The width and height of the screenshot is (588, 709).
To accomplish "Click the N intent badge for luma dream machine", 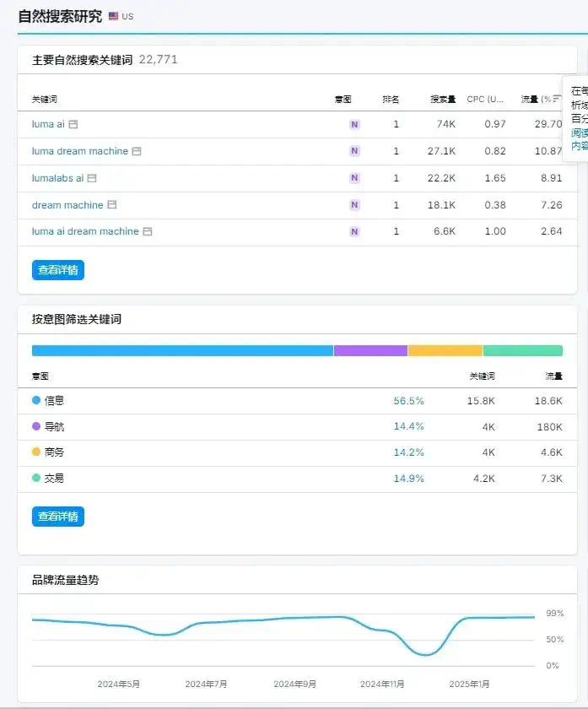I will [354, 151].
